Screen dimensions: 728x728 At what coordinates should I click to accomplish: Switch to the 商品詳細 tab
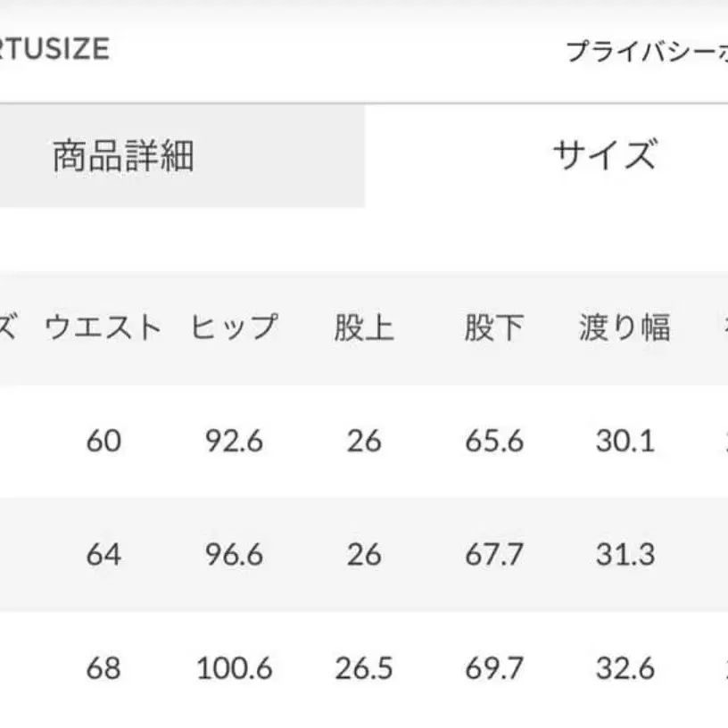[x=123, y=156]
